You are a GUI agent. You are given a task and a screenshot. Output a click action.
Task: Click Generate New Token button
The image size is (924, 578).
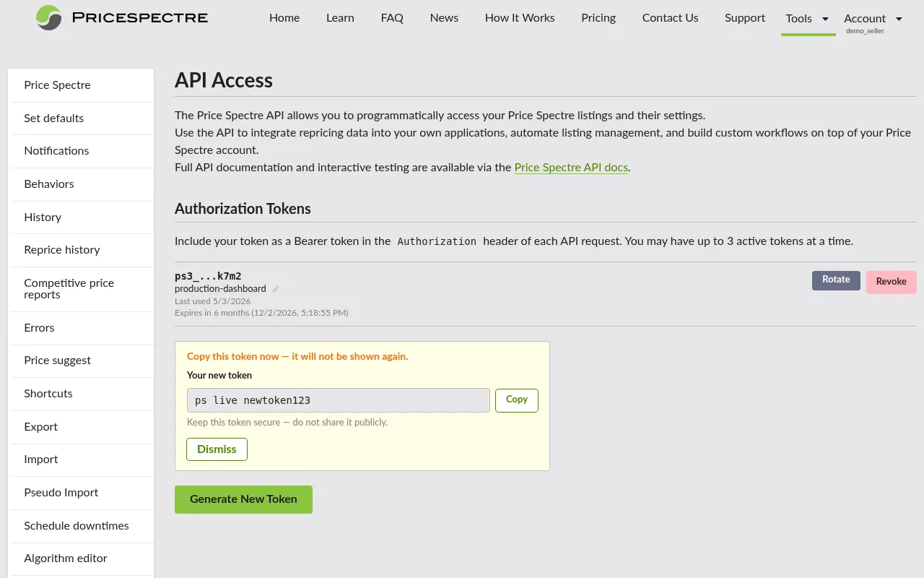coord(243,499)
